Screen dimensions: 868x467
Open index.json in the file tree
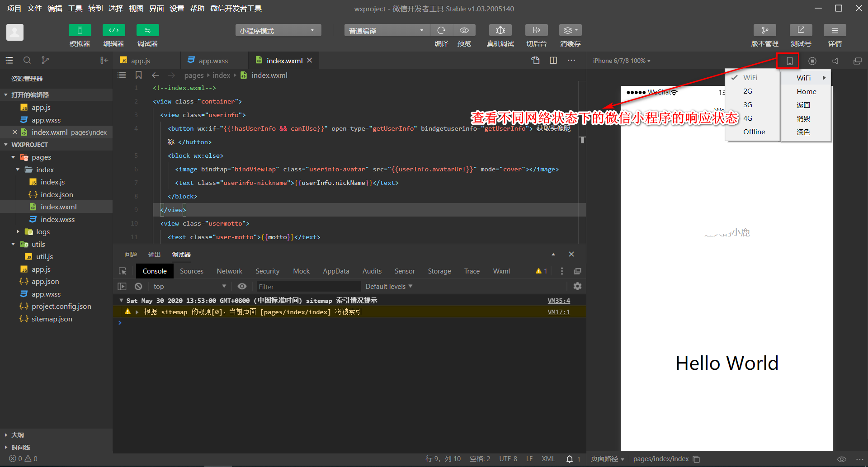57,194
